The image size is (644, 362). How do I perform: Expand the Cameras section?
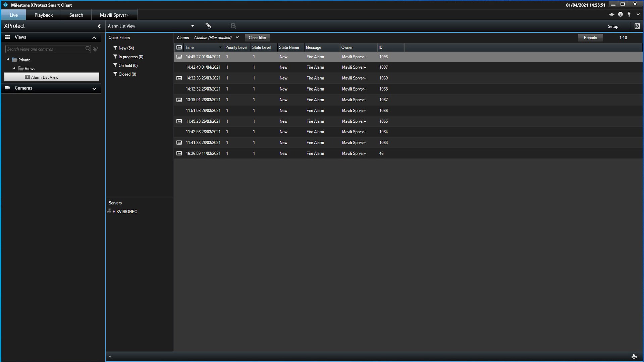pos(94,88)
